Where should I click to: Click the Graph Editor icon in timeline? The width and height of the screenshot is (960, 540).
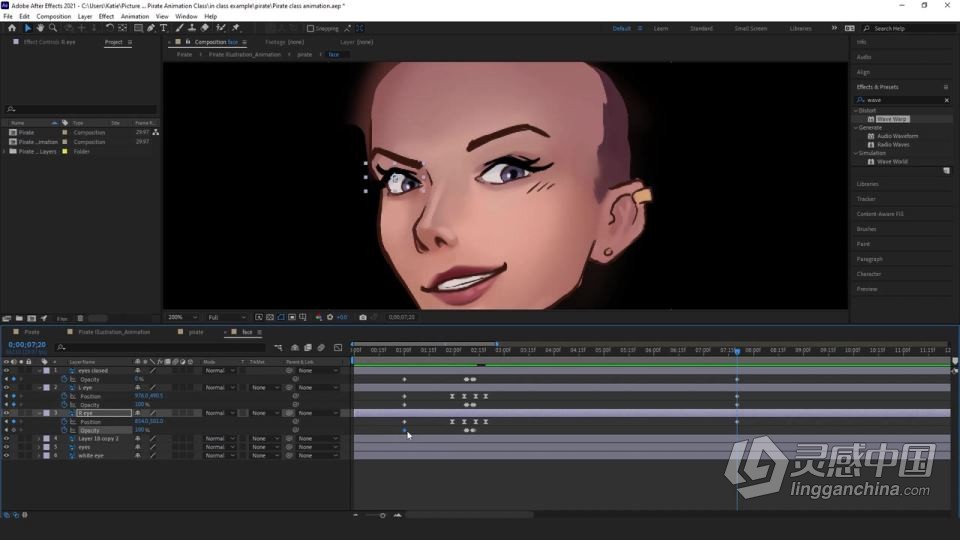338,348
